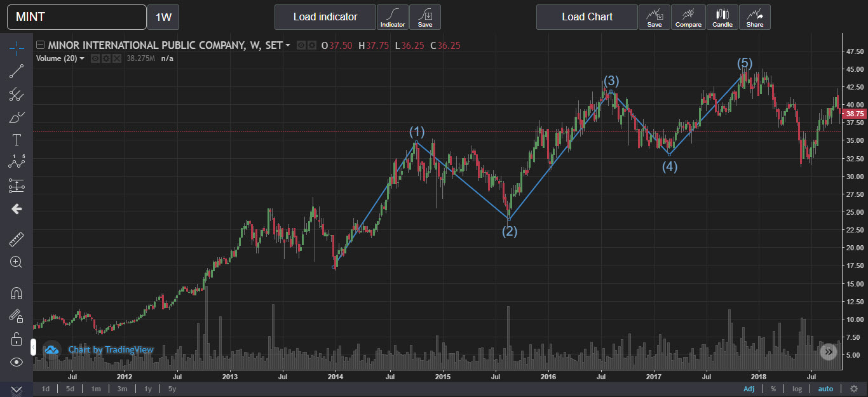Select the text annotation tool
Screen dimensions: 868x397
(x=17, y=139)
